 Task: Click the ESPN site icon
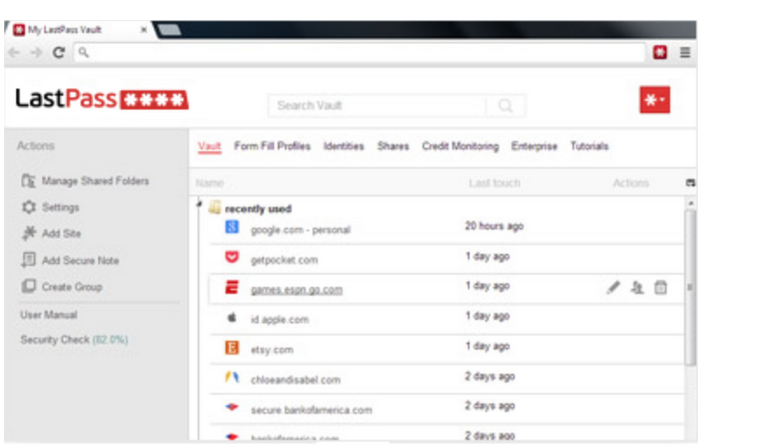(232, 287)
